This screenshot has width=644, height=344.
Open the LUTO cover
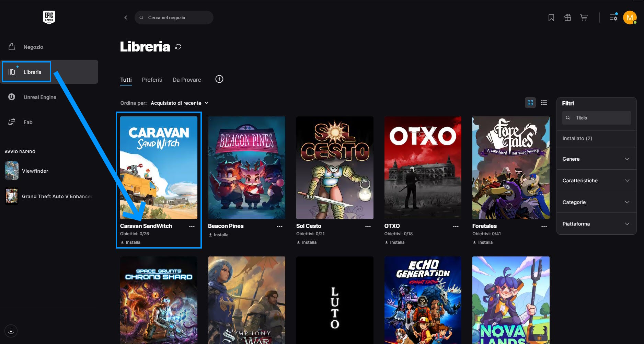pos(335,300)
